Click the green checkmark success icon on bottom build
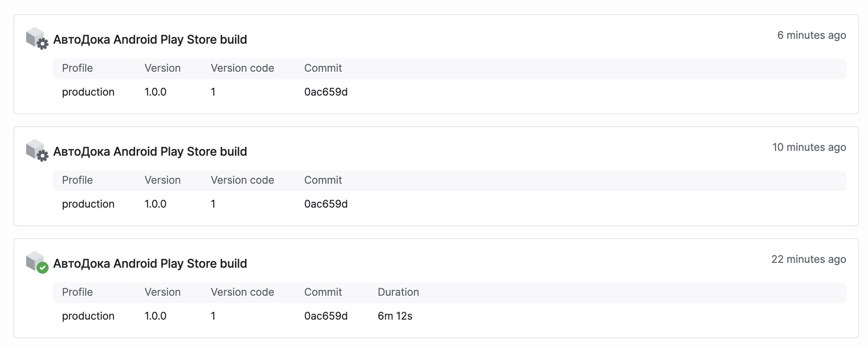This screenshot has width=868, height=348. 42,268
